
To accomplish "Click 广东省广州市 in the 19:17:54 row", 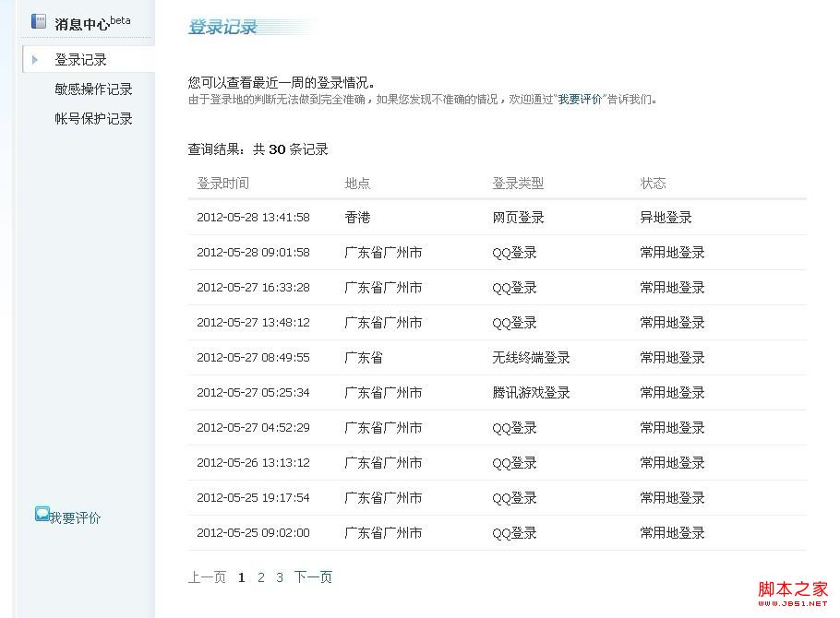I will (x=383, y=498).
